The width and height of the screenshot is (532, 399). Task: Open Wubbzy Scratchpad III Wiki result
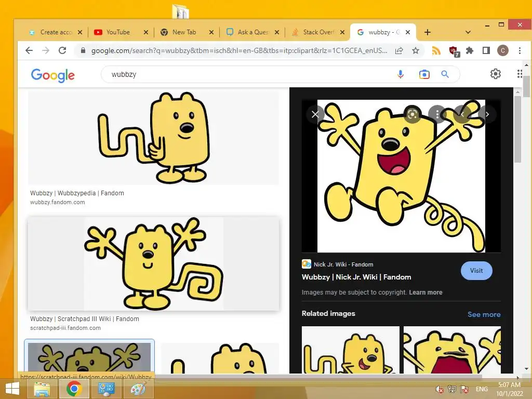click(x=85, y=318)
